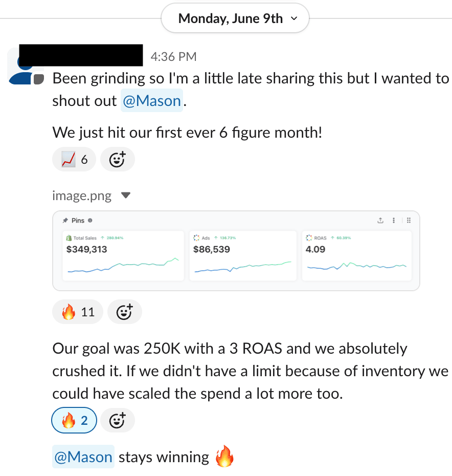
Task: Add reaction next to the 2 fire reactions
Action: coord(118,421)
